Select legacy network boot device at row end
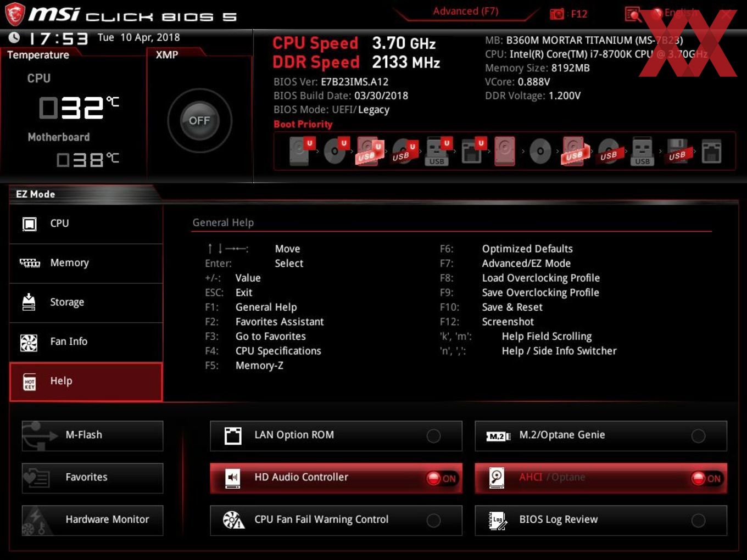 [x=711, y=151]
